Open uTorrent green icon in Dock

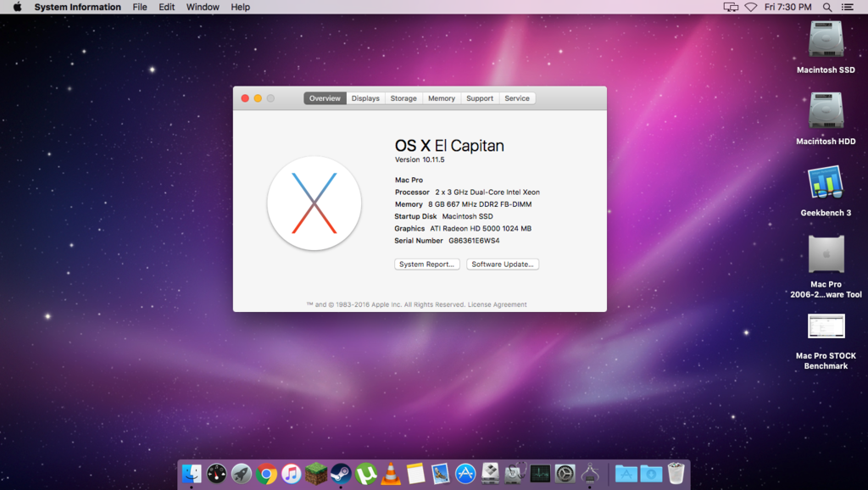click(366, 474)
